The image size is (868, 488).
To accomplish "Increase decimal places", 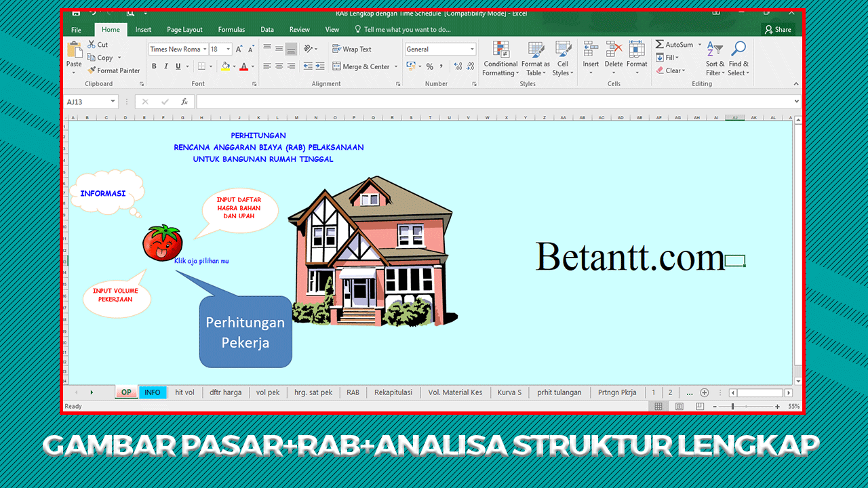I will 458,66.
